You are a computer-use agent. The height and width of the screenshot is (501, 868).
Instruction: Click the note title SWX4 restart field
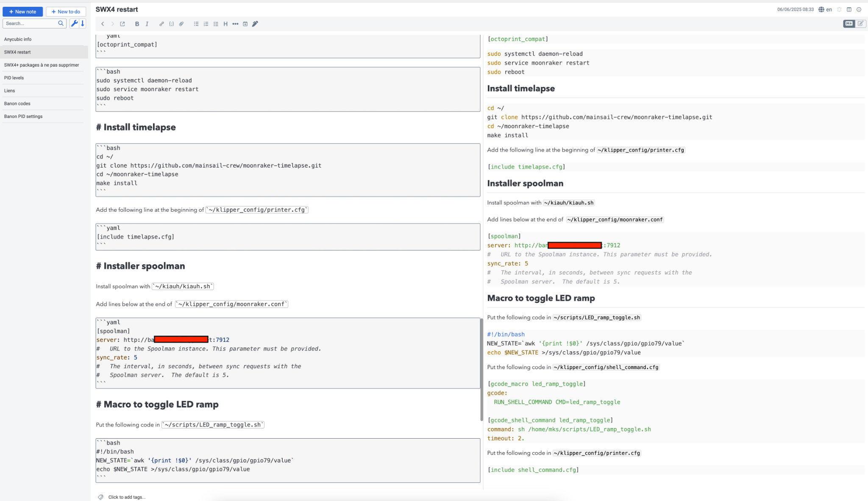[x=117, y=9]
